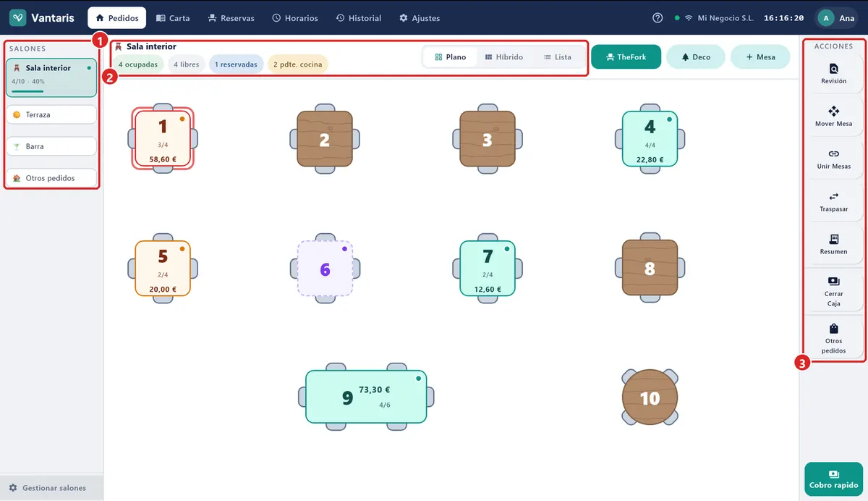Open long table 9 with 73,30 €
Viewport: 868px width, 501px height.
coord(366,397)
